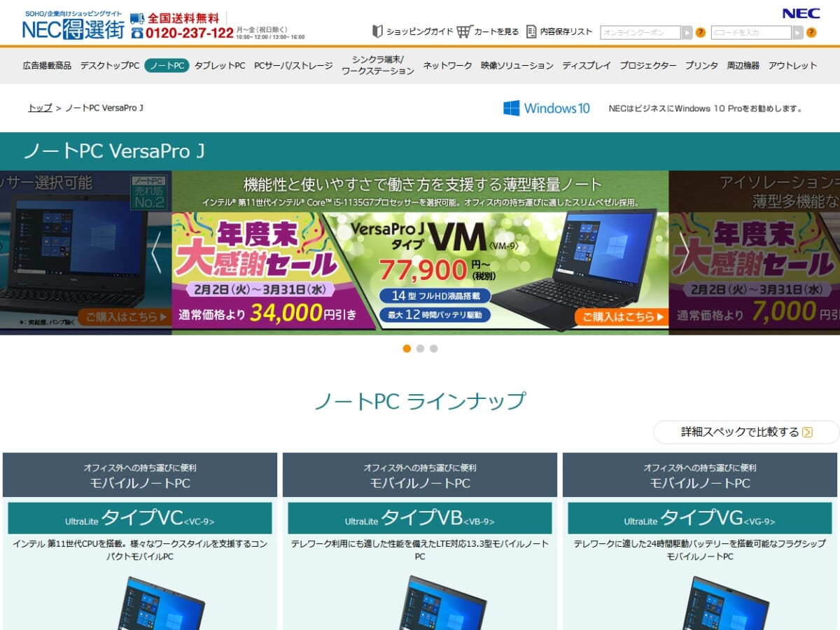Viewport: 840px width, 630px height.
Task: Click ご購入はこちら on left dimmed banner
Action: 124,316
